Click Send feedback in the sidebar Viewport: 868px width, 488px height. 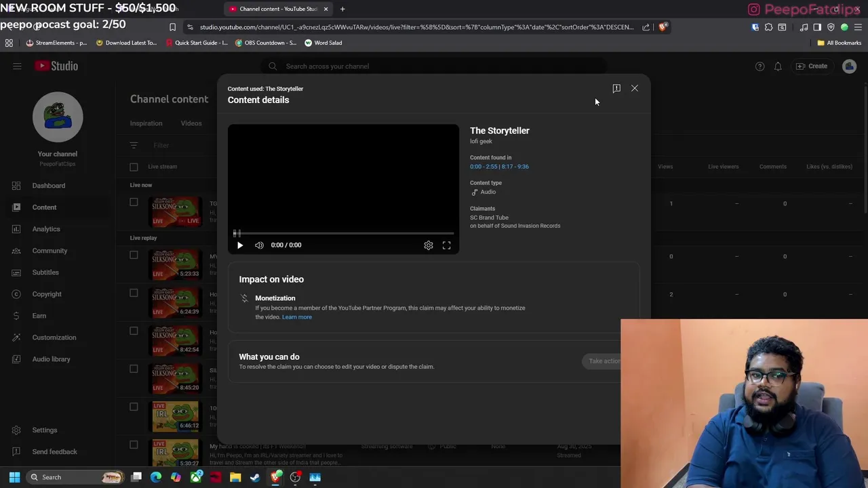click(54, 452)
